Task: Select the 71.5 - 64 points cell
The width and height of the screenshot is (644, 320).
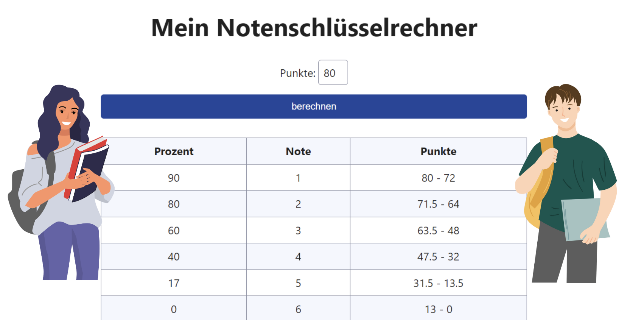Action: tap(439, 204)
